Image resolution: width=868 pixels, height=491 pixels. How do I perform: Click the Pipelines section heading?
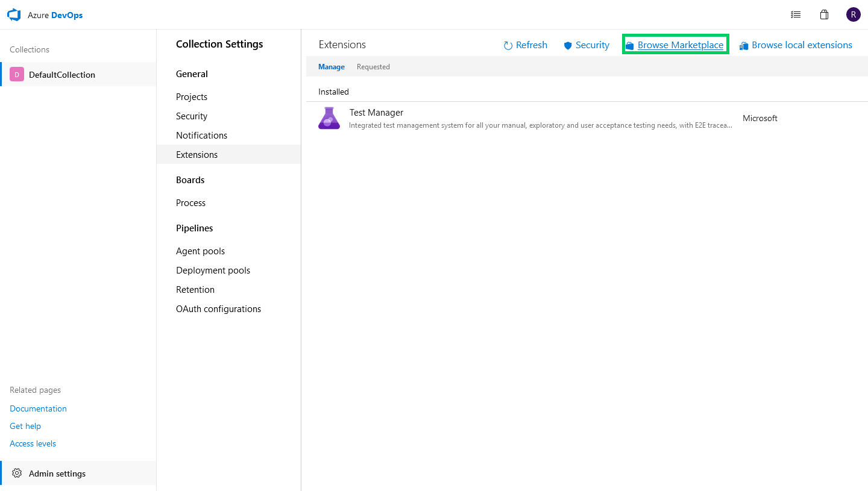(195, 228)
